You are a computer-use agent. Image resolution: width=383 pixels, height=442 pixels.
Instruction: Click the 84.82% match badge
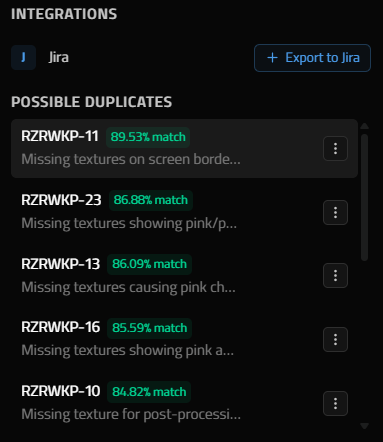(x=149, y=392)
